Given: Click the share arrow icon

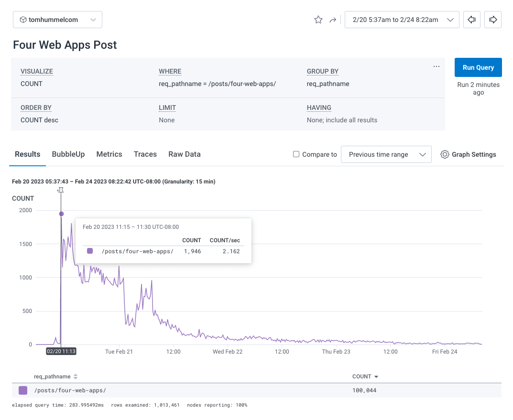Looking at the screenshot, I should click(333, 20).
